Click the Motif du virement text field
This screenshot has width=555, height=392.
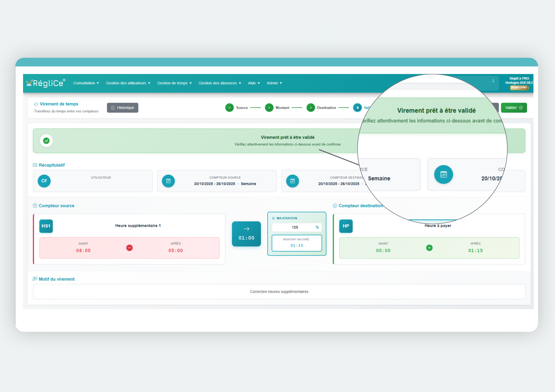coord(279,291)
